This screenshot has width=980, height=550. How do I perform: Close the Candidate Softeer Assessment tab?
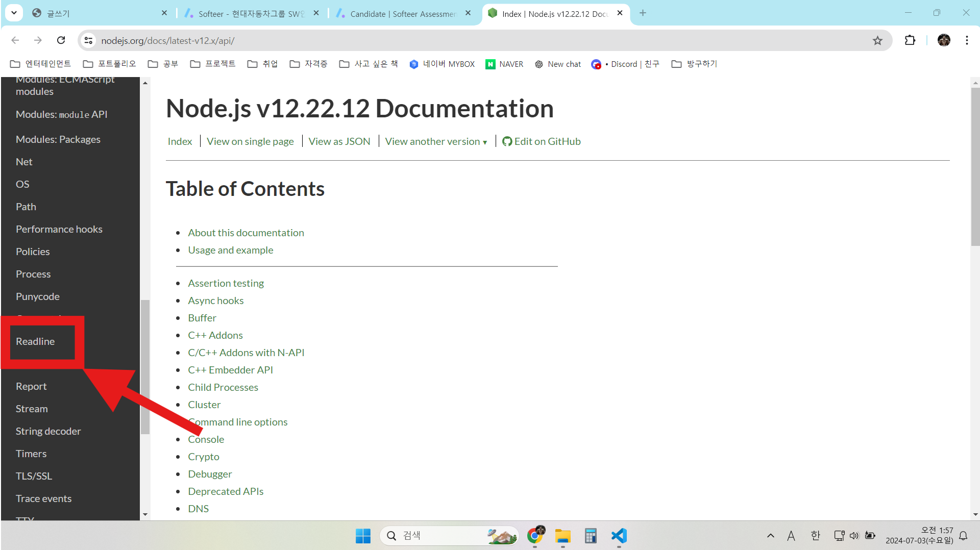(468, 13)
